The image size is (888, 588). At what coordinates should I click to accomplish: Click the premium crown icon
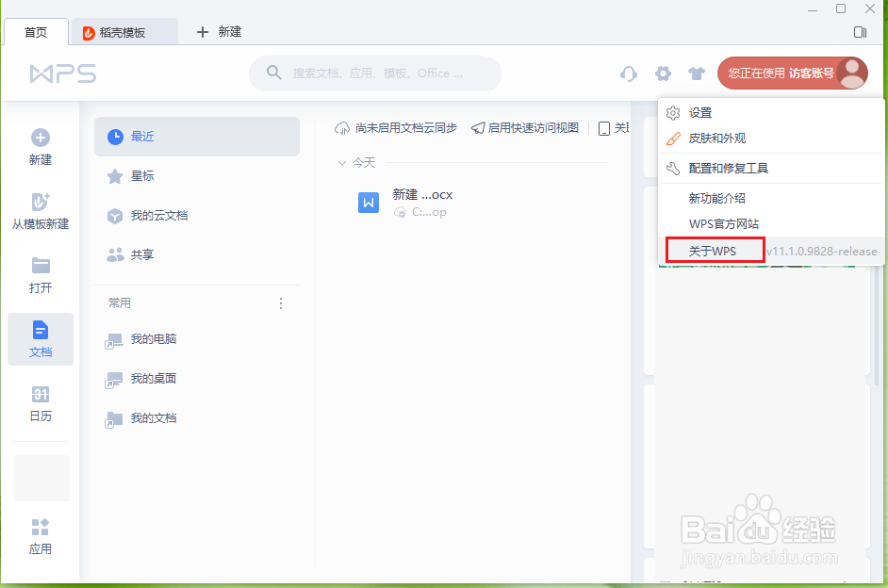pos(697,73)
